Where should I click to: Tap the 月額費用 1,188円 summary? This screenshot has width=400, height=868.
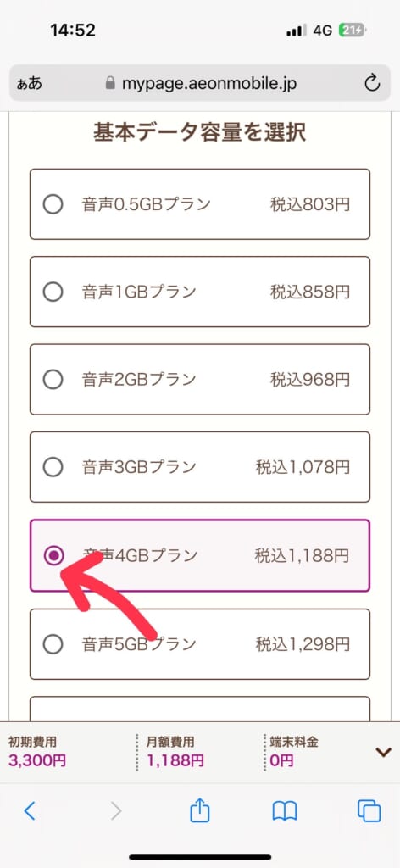(175, 752)
